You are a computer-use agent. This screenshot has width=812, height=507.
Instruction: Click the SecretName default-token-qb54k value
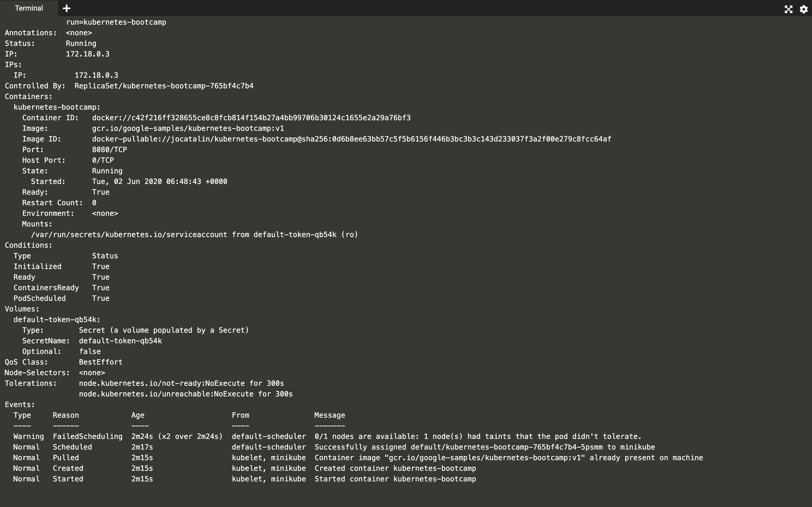point(120,341)
